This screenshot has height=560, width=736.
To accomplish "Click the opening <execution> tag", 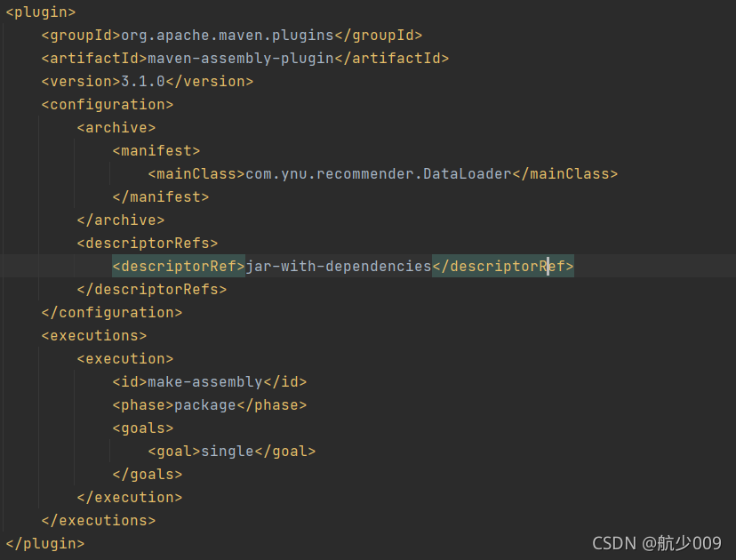I will [x=125, y=358].
